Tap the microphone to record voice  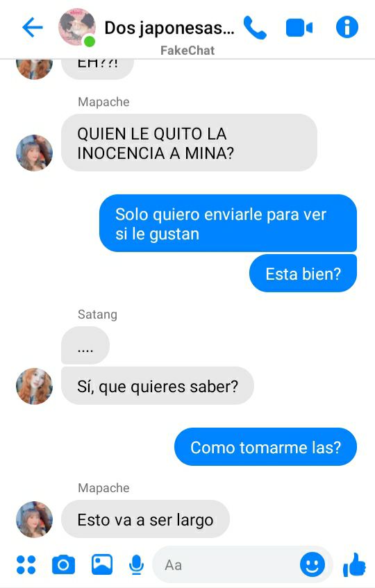pos(137,565)
